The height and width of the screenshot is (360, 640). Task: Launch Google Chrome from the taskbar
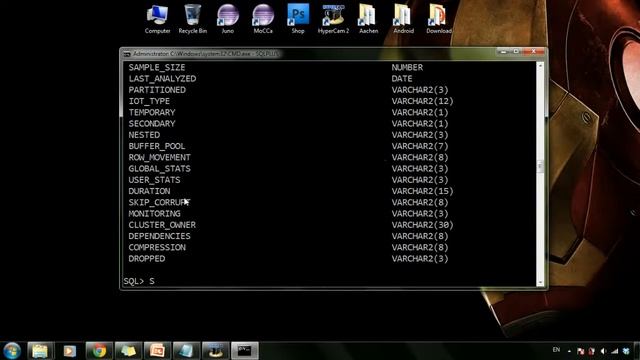pyautogui.click(x=99, y=351)
